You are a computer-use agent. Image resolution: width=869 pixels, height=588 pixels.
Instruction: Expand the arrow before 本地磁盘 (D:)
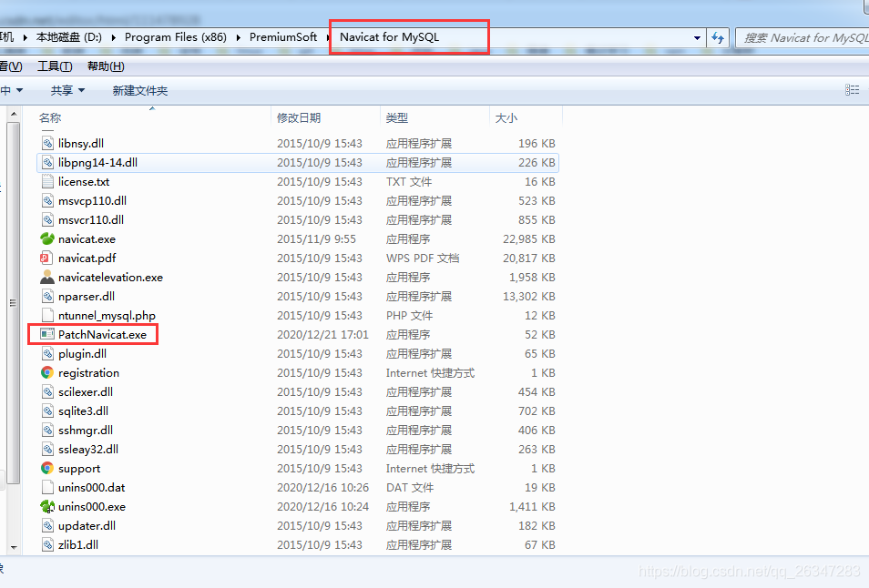click(x=25, y=37)
